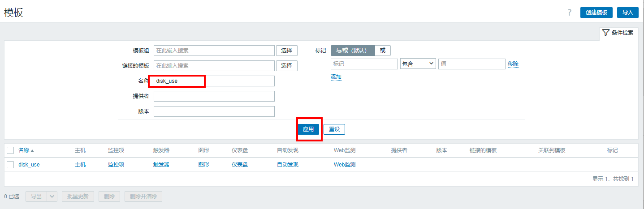Click the 模板 page title

(x=13, y=13)
